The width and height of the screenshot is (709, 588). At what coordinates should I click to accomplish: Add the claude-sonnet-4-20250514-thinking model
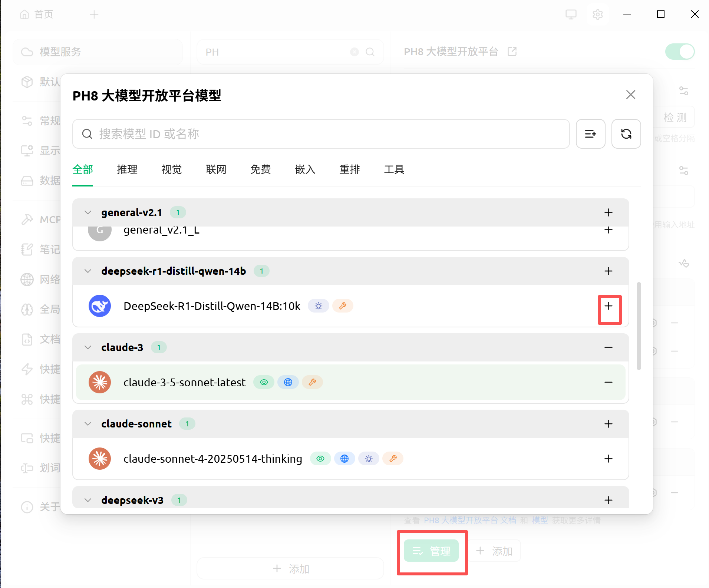coord(608,459)
